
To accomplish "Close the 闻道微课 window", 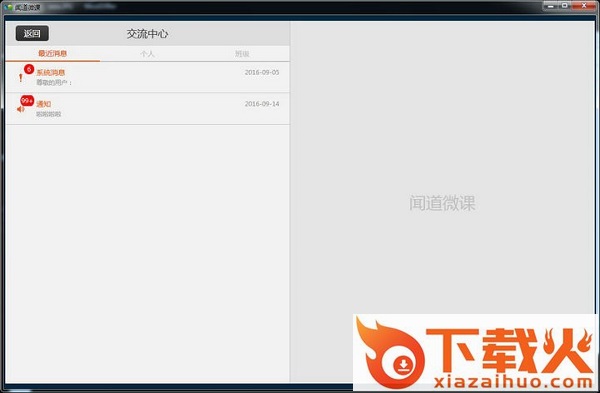I will [584, 6].
